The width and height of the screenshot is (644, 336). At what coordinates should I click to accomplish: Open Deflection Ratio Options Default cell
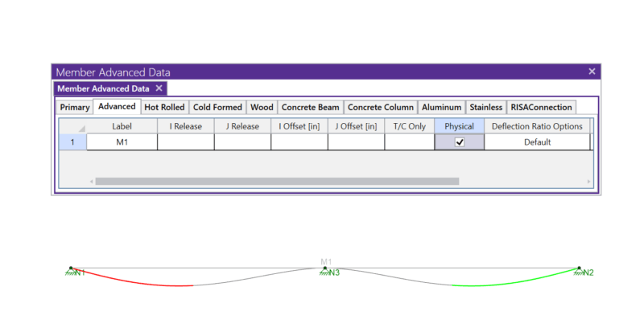[537, 142]
